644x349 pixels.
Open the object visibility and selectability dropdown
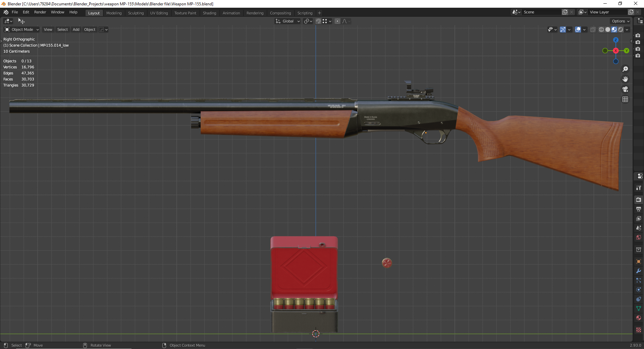(x=552, y=30)
